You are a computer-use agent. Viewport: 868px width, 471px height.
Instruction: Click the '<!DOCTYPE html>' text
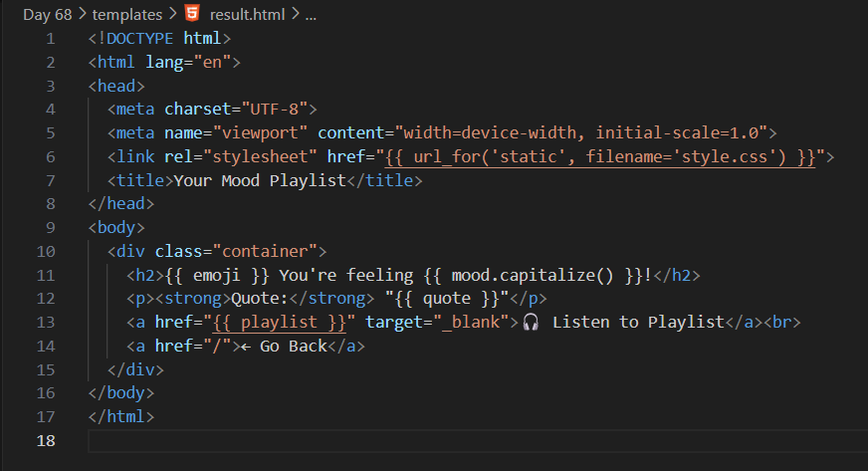click(x=159, y=39)
